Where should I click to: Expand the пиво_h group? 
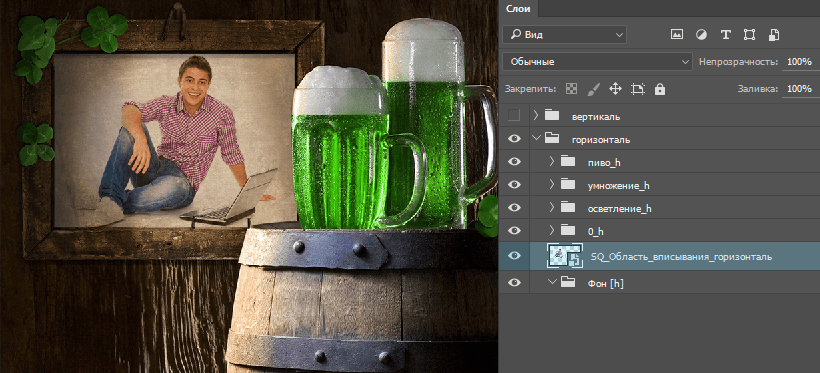click(552, 161)
